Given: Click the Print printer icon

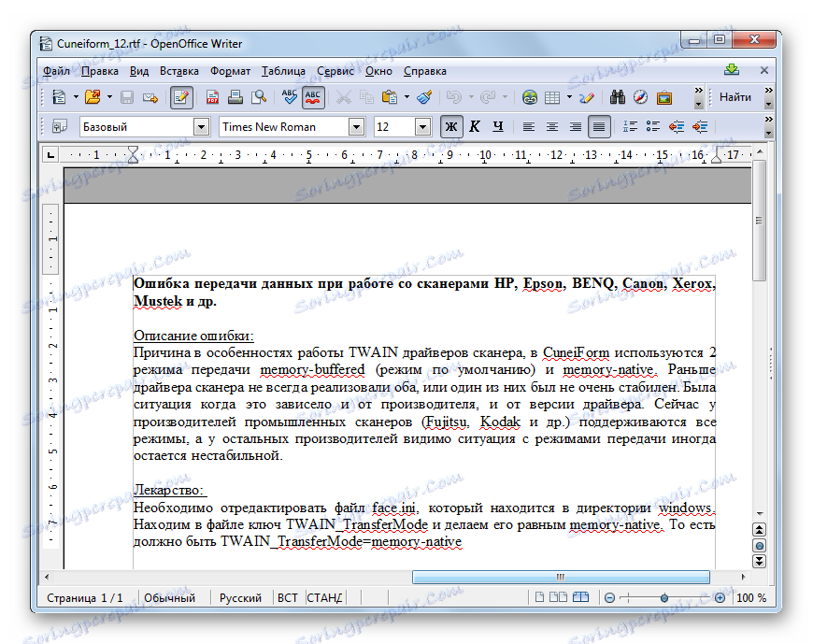Looking at the screenshot, I should click(x=235, y=97).
